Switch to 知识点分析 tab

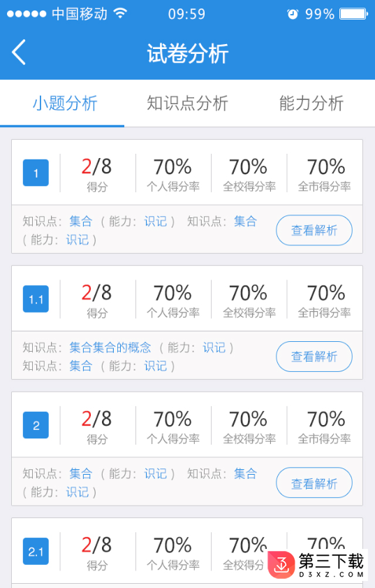[x=187, y=103]
